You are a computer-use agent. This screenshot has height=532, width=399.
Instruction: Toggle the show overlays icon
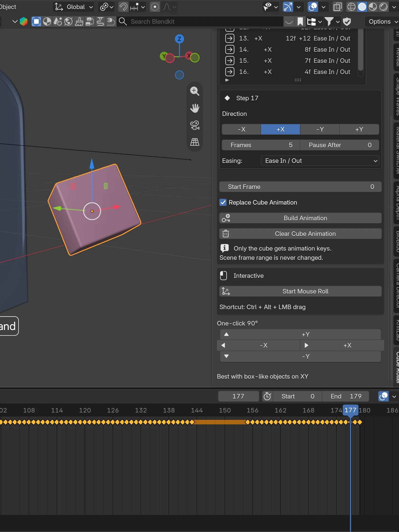pos(313,7)
